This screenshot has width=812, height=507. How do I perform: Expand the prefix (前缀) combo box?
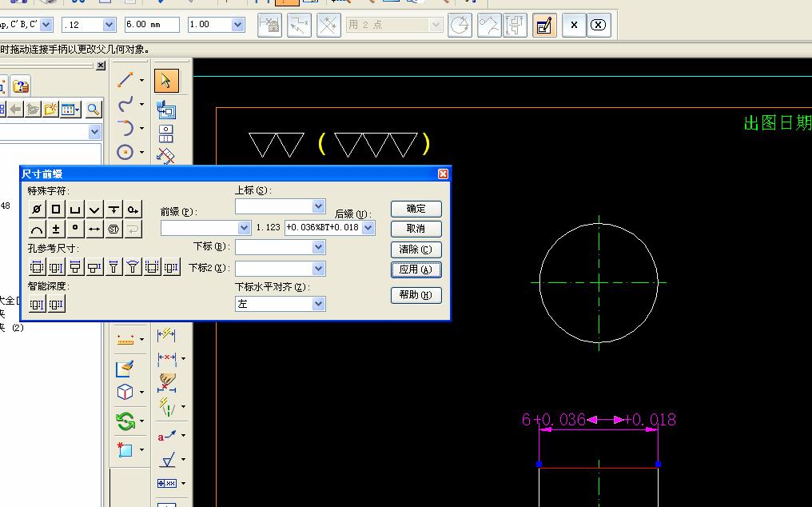244,228
